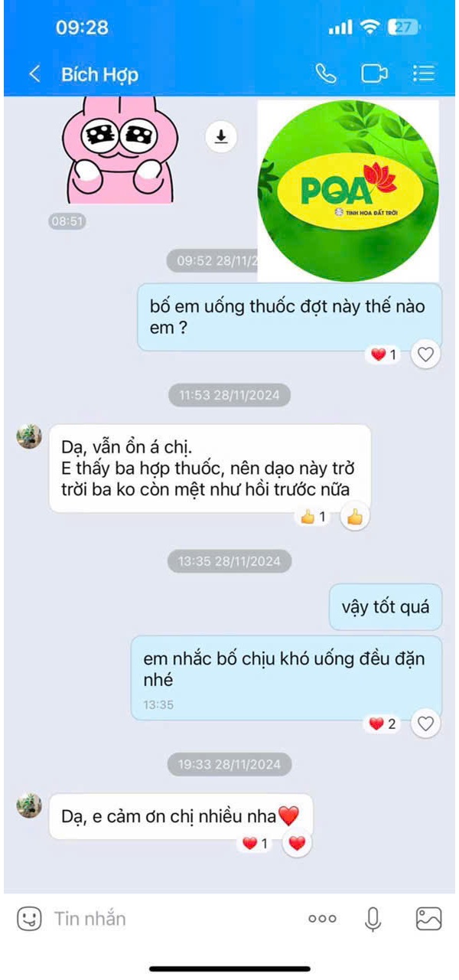Toggle heart on 'em nhắc bố' message

coord(426,724)
